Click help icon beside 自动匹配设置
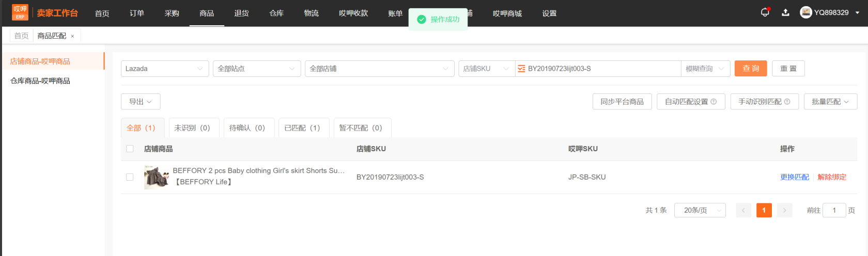 (714, 102)
